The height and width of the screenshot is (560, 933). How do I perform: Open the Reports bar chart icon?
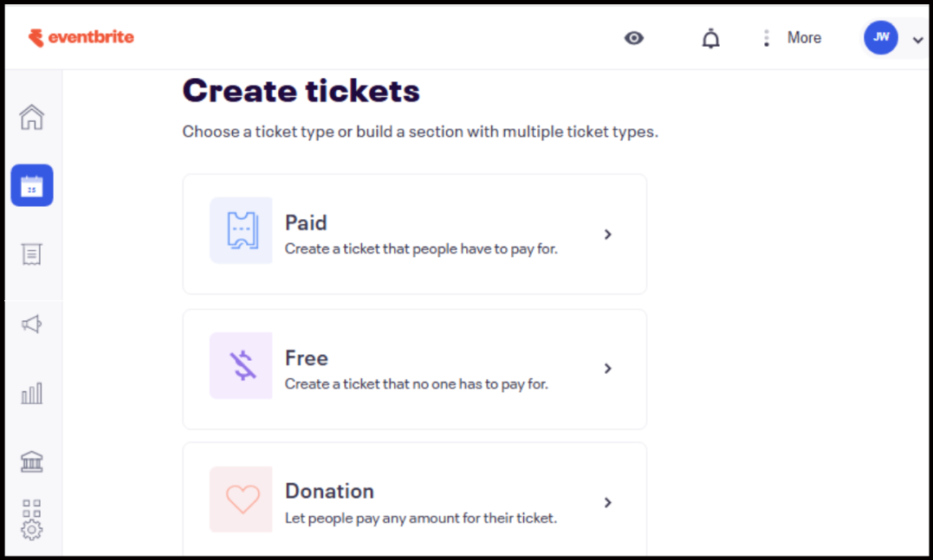(32, 394)
